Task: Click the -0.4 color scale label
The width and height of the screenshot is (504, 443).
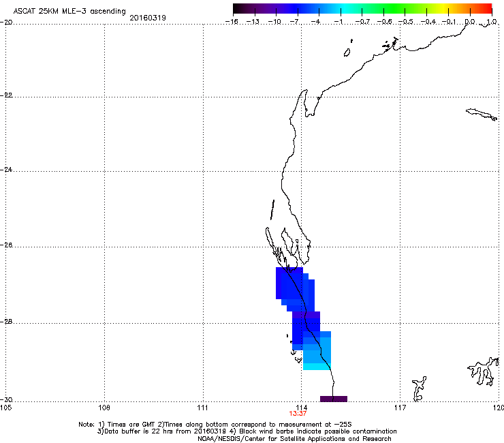Action: pos(428,22)
